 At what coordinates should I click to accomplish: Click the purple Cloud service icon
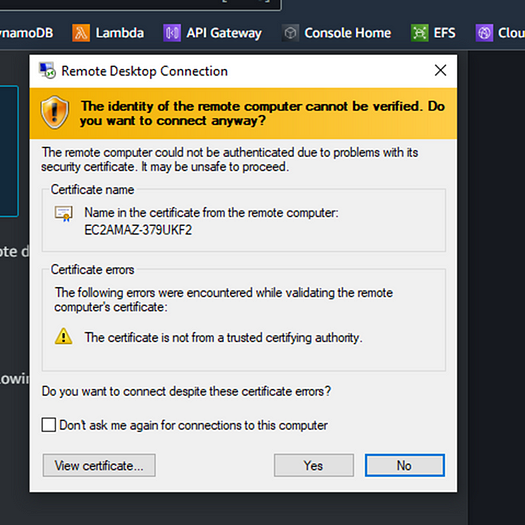[x=484, y=33]
